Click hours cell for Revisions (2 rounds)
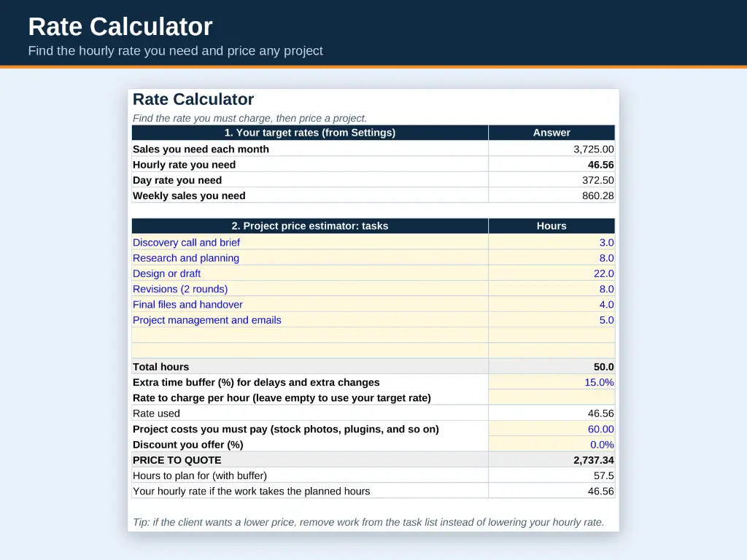747x560 pixels. [551, 289]
